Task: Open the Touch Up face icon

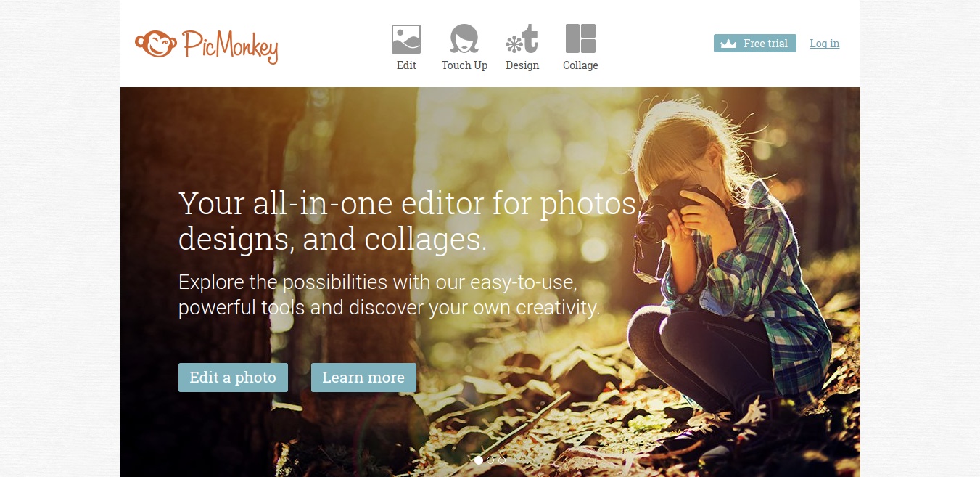Action: coord(464,38)
